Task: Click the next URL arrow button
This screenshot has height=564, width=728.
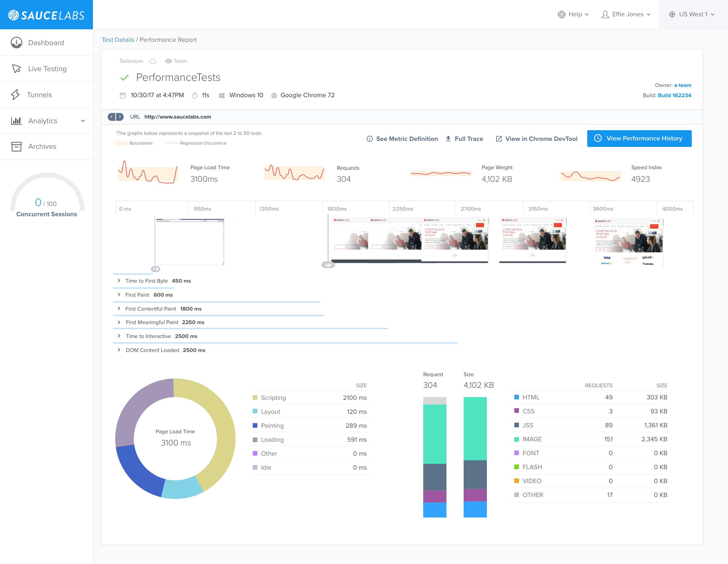Action: point(120,117)
